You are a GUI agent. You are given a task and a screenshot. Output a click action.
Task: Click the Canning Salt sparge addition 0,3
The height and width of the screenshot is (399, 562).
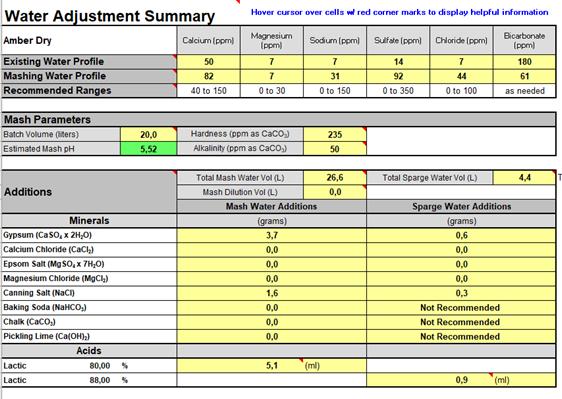461,293
